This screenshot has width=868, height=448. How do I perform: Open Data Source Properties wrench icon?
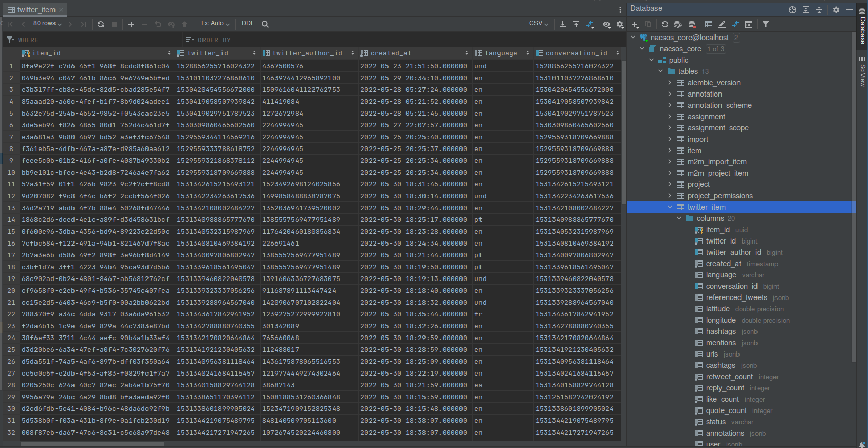coord(678,24)
